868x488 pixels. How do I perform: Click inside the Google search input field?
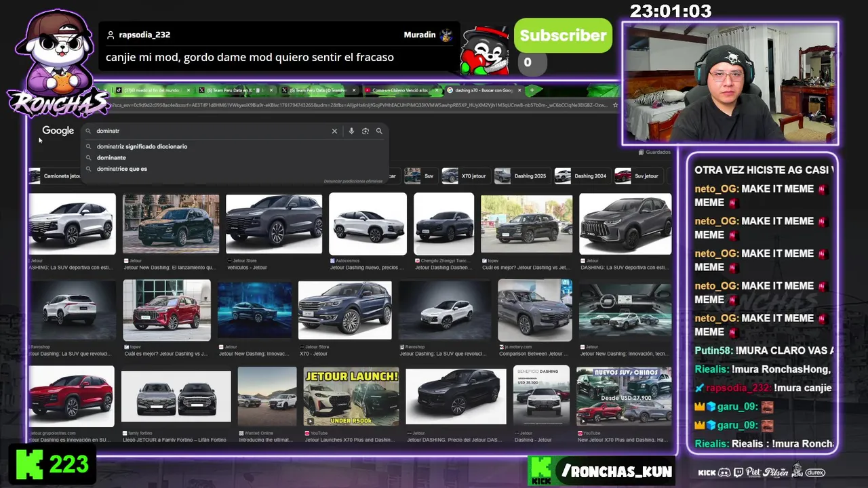[210, 131]
